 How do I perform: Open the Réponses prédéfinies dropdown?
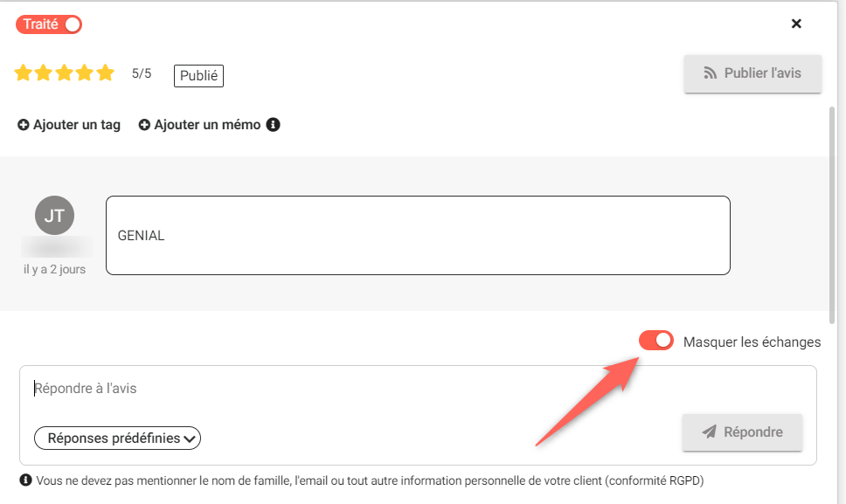point(118,438)
